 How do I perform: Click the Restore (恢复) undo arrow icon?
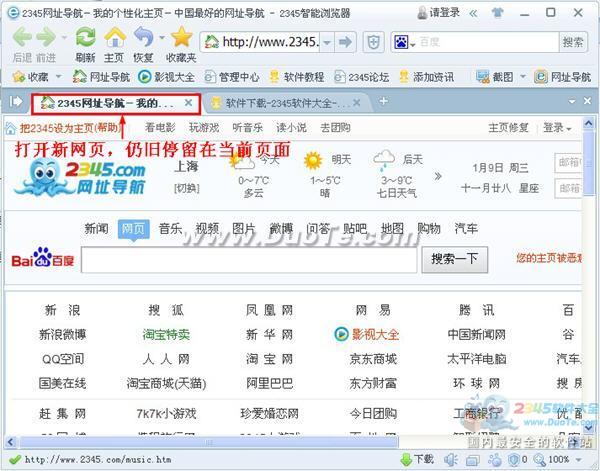(x=144, y=39)
